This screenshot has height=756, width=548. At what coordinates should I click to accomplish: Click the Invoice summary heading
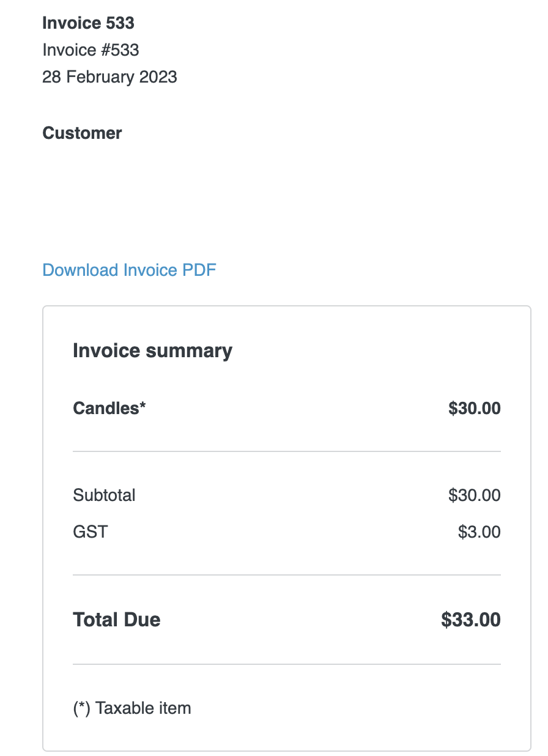point(152,350)
